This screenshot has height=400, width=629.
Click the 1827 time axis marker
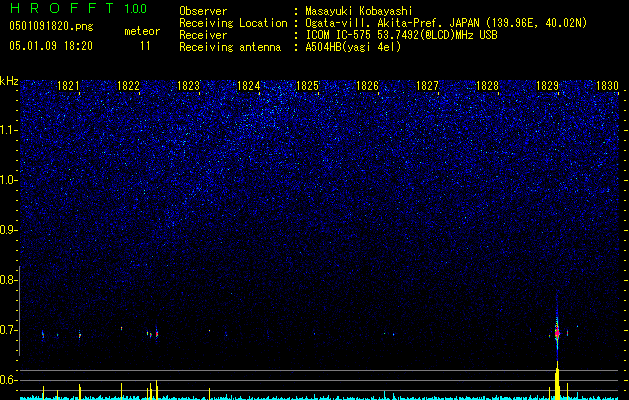[427, 85]
